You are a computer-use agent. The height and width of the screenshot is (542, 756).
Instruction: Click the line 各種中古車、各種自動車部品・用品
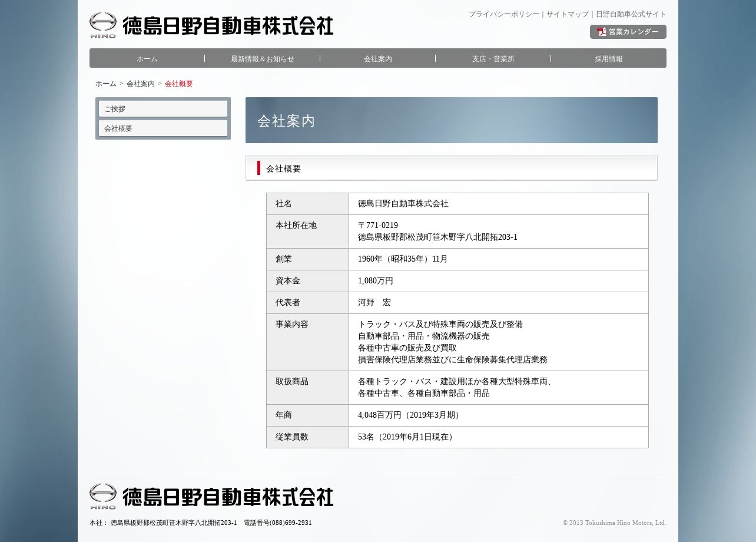tap(424, 394)
